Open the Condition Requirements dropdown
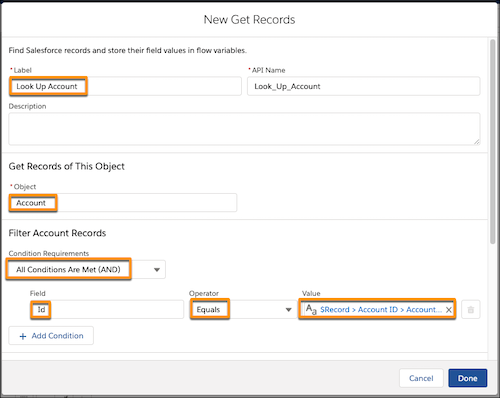The width and height of the screenshot is (500, 398). 86,270
